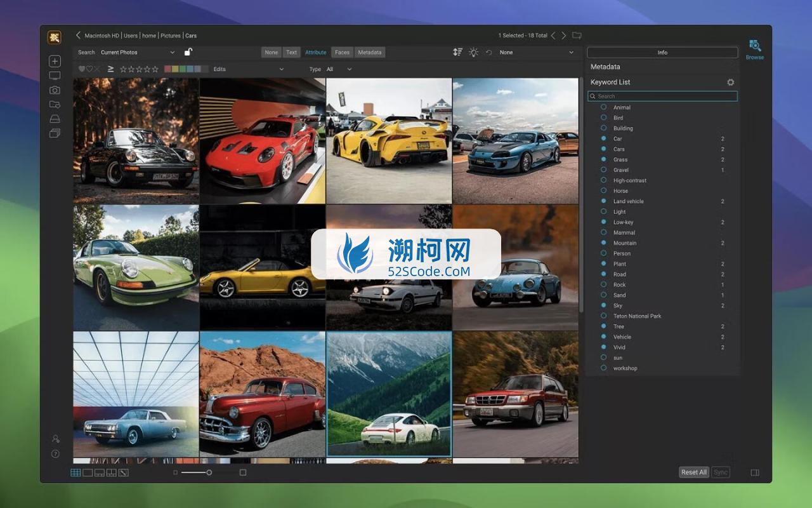Click the greater-than-or-equal rating operator
Image resolution: width=812 pixels, height=508 pixels.
[110, 69]
